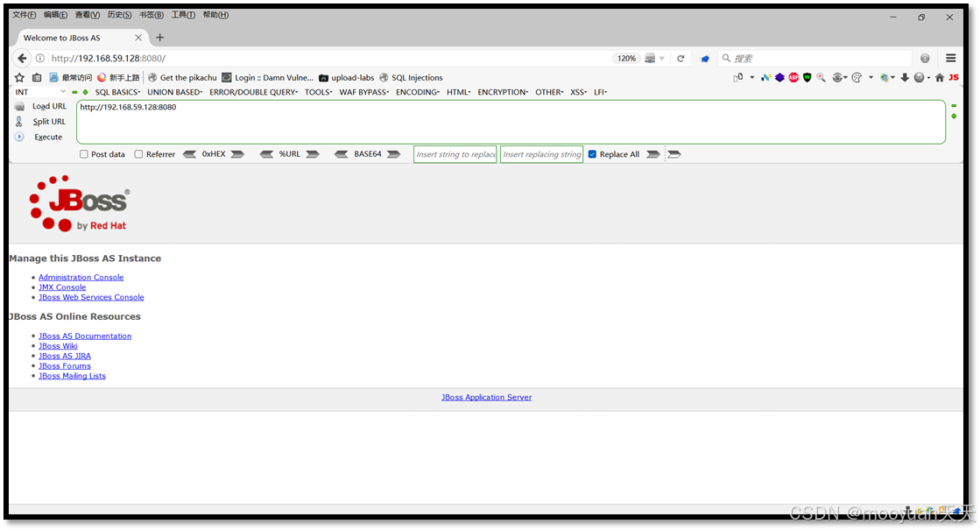Screen dimensions: 980x531
Task: Go back using the browser back arrow
Action: [x=22, y=58]
